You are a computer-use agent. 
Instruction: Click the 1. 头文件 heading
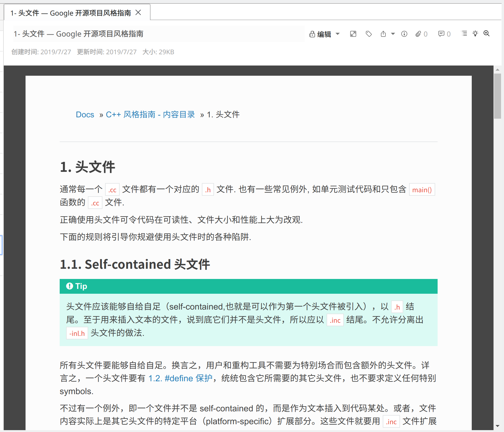[87, 167]
